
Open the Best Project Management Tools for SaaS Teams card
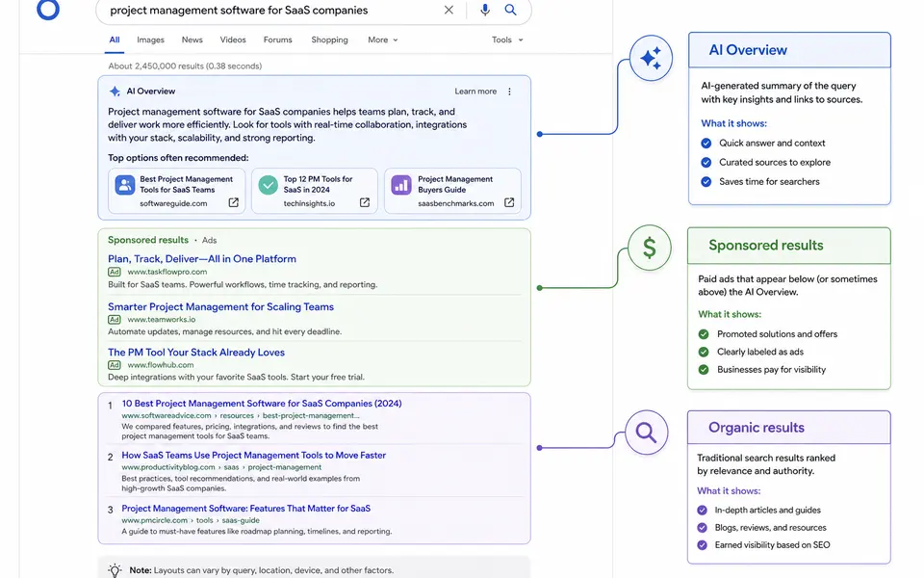pyautogui.click(x=177, y=191)
